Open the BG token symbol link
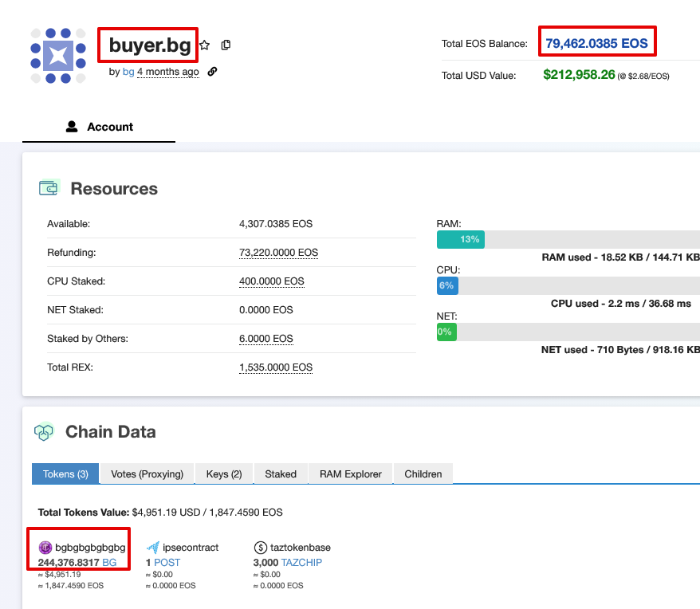Image resolution: width=700 pixels, height=609 pixels. (109, 562)
